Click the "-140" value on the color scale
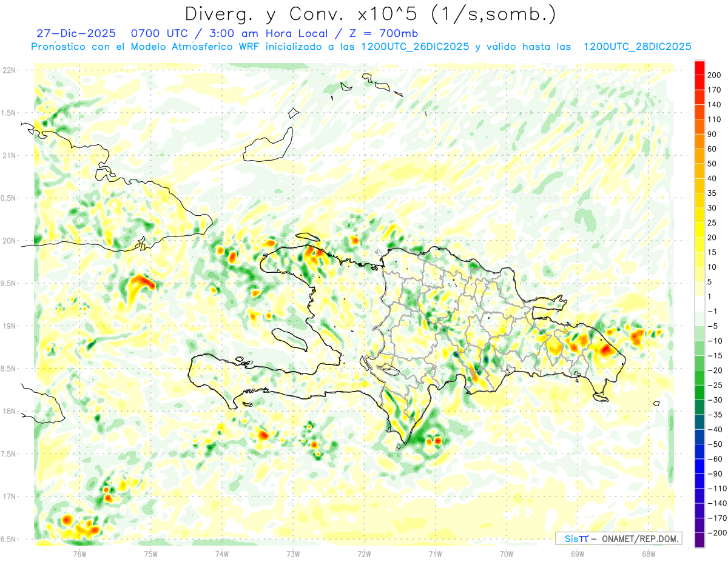Viewport: 728px width, 562px height. [716, 503]
